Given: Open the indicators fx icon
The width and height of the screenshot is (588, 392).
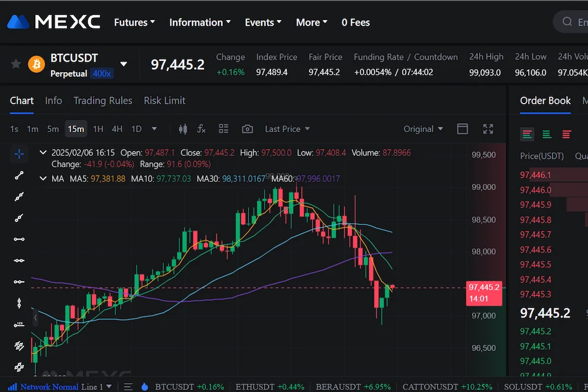Looking at the screenshot, I should (201, 129).
